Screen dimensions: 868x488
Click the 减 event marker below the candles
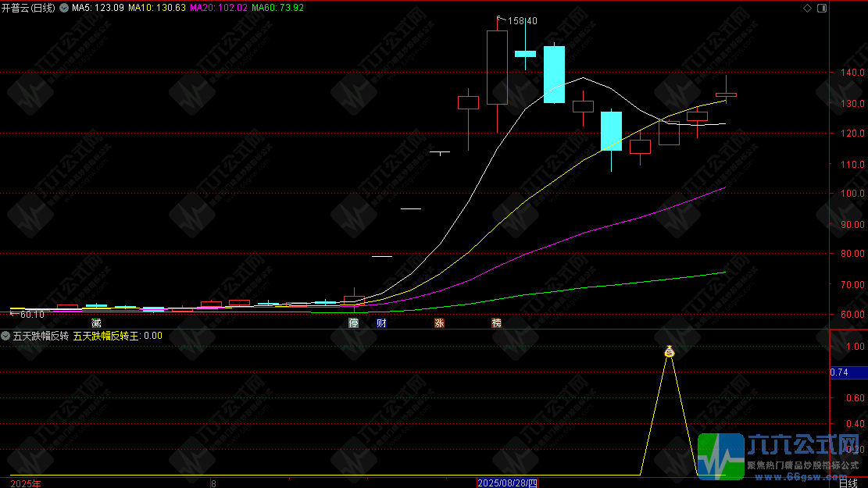pyautogui.click(x=96, y=323)
